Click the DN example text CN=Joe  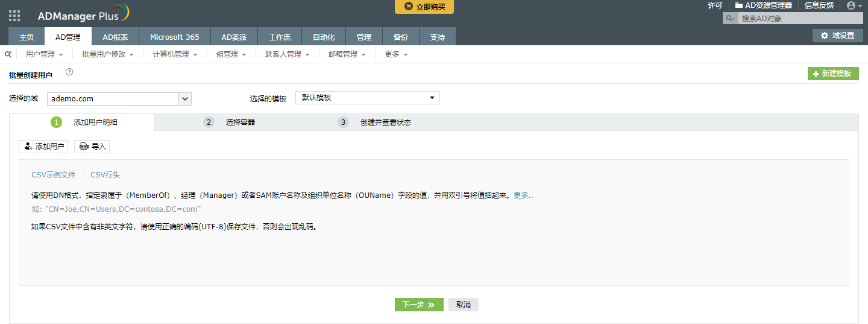[123, 209]
